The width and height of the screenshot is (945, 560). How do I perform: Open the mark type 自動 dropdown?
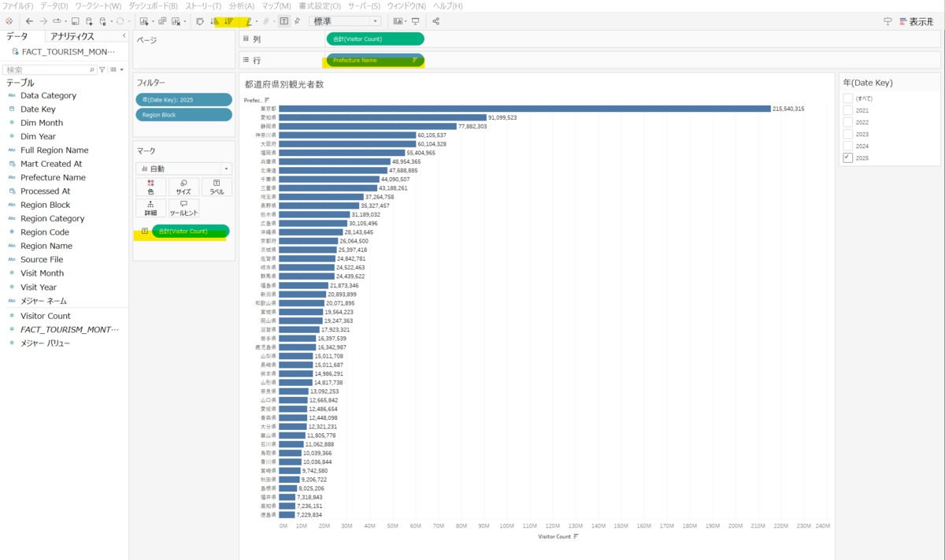(183, 169)
